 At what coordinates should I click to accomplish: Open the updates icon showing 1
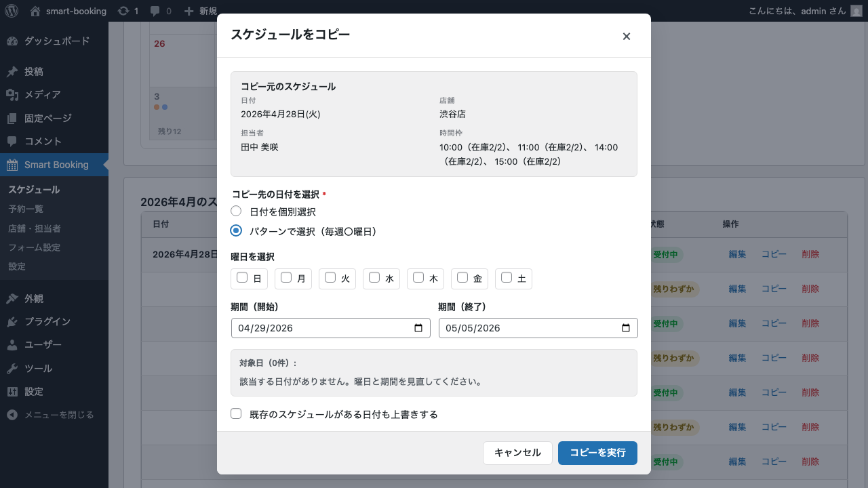coord(123,11)
